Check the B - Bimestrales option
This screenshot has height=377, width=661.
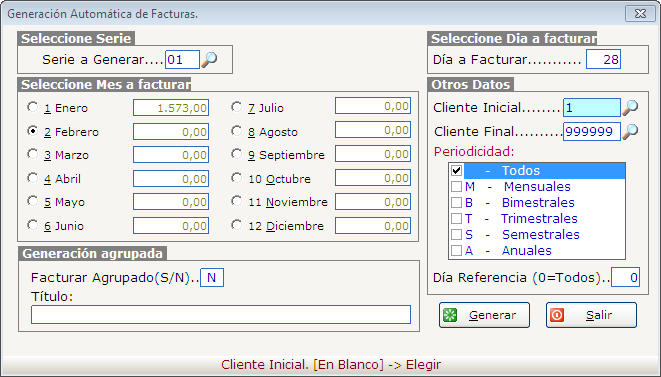457,202
